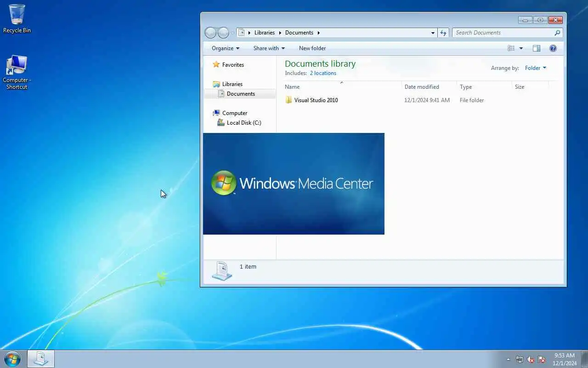Viewport: 588px width, 368px height.
Task: Open the Recycle Bin desktop icon
Action: tap(17, 19)
